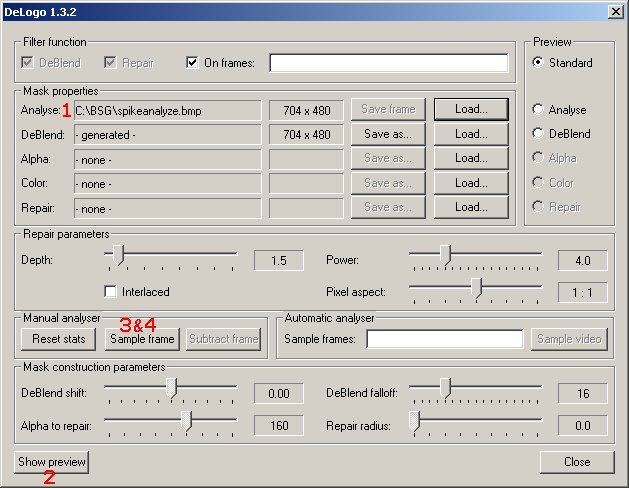Adjust the Repair radius slider handle
The image size is (629, 488).
[414, 421]
